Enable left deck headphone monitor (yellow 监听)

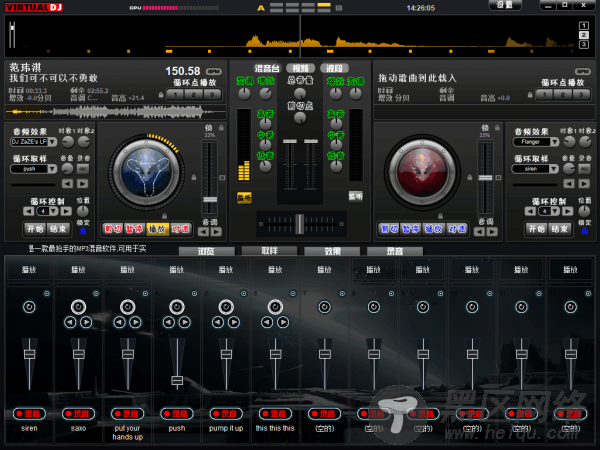[244, 197]
